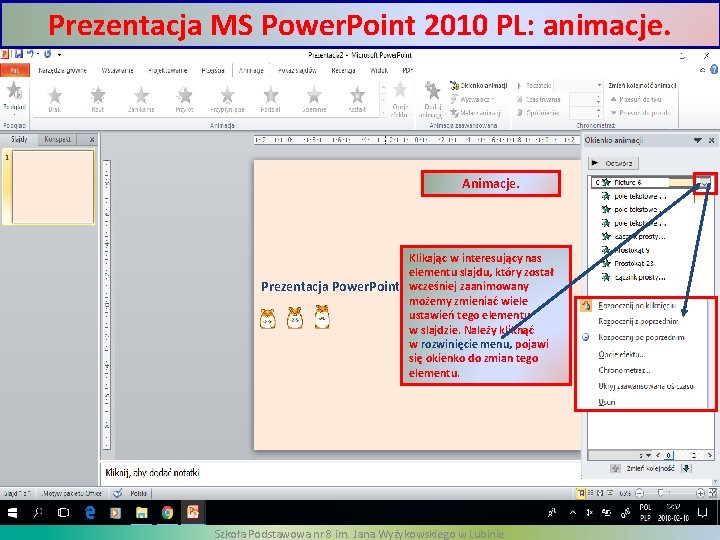Select Prostokąt 23 animation entry
720x540 pixels.
pyautogui.click(x=634, y=264)
